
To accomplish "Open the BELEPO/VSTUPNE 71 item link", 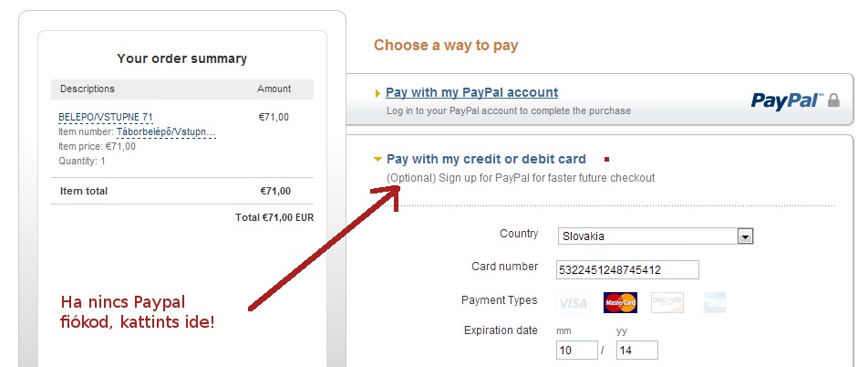I will pyautogui.click(x=105, y=118).
